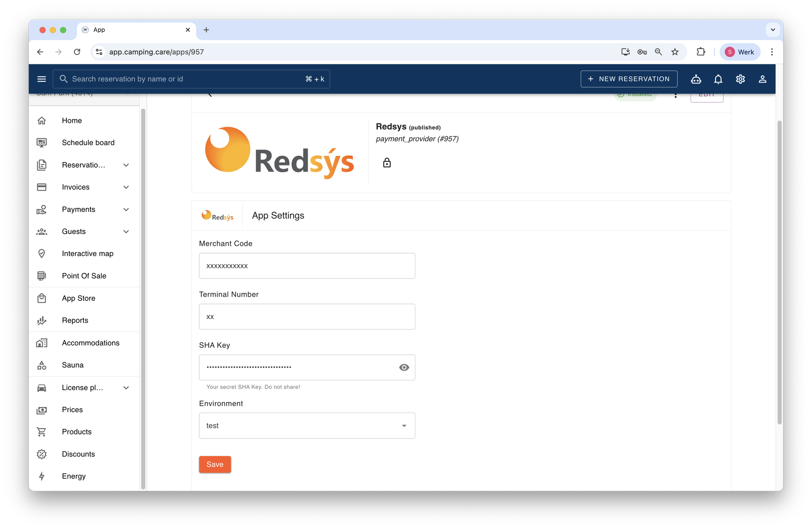812x529 pixels.
Task: Open the Environment dropdown
Action: click(307, 426)
